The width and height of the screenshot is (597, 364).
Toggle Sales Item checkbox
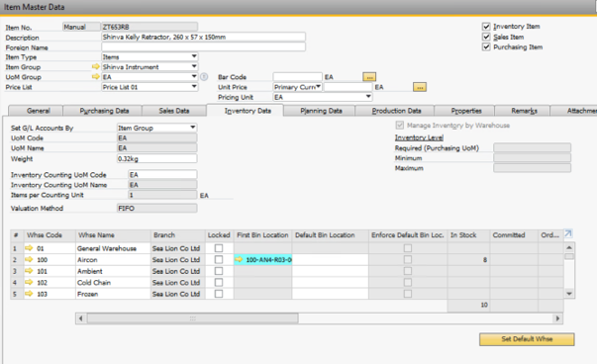point(486,37)
